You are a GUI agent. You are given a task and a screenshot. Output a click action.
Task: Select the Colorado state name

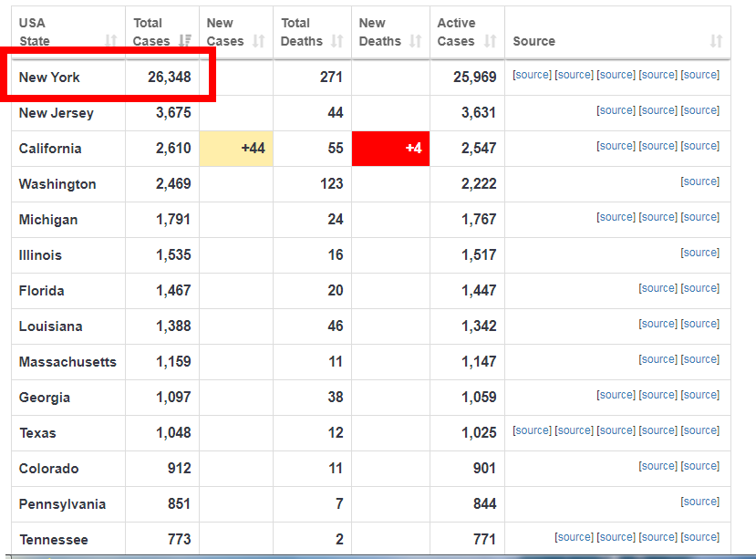click(x=48, y=469)
